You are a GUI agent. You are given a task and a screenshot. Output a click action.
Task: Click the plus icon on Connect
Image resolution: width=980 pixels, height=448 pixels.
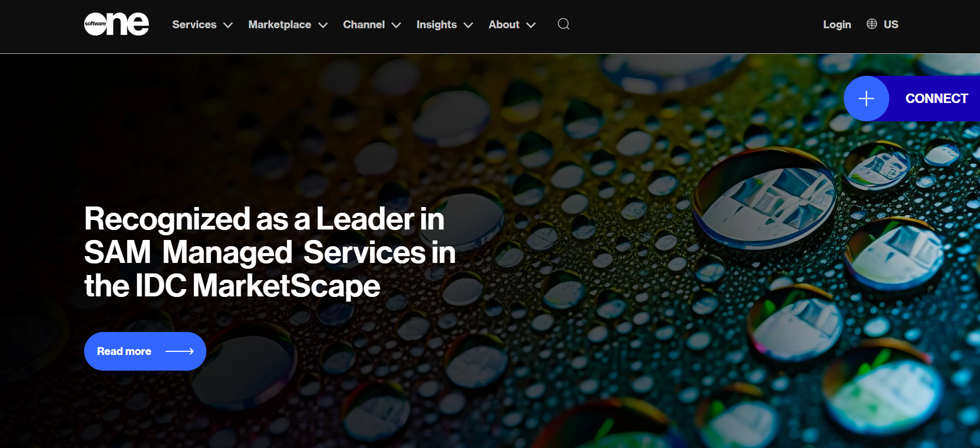866,98
